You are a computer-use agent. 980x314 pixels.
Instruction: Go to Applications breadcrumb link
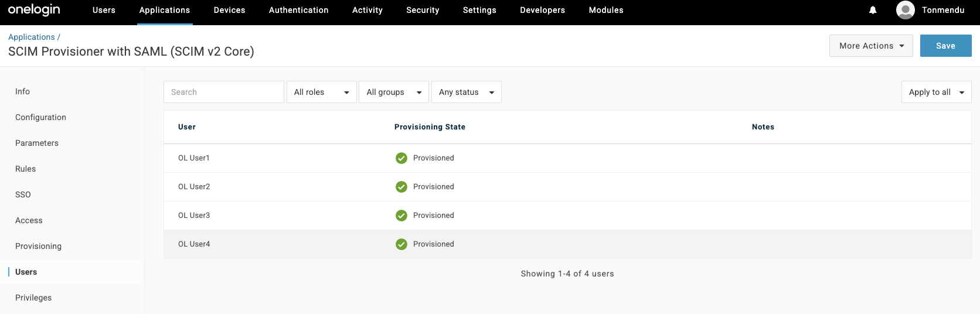pos(32,37)
